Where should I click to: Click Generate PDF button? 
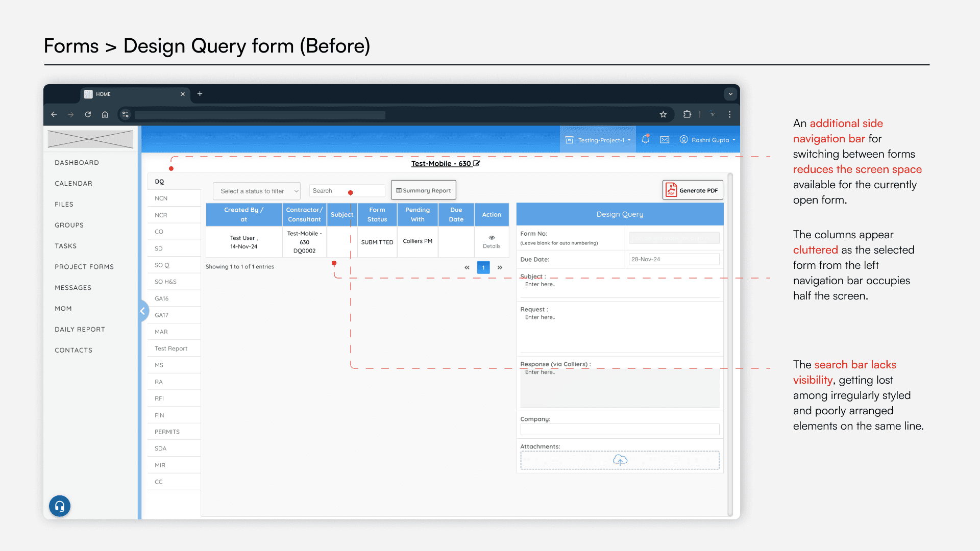pyautogui.click(x=693, y=190)
